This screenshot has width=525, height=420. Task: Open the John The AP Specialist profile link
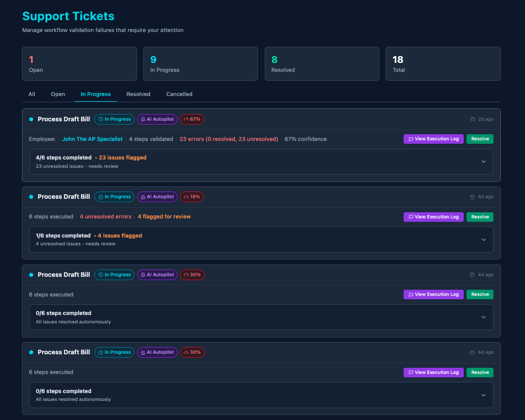coord(92,139)
